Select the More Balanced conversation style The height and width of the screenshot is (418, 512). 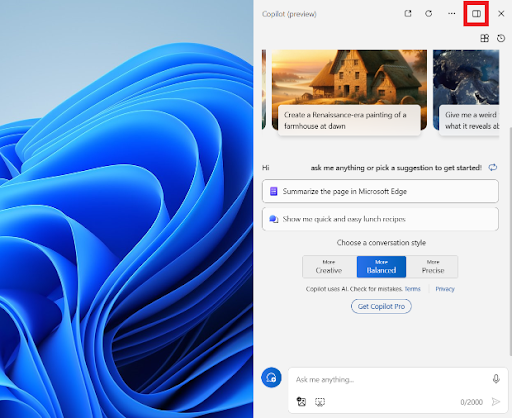click(381, 267)
